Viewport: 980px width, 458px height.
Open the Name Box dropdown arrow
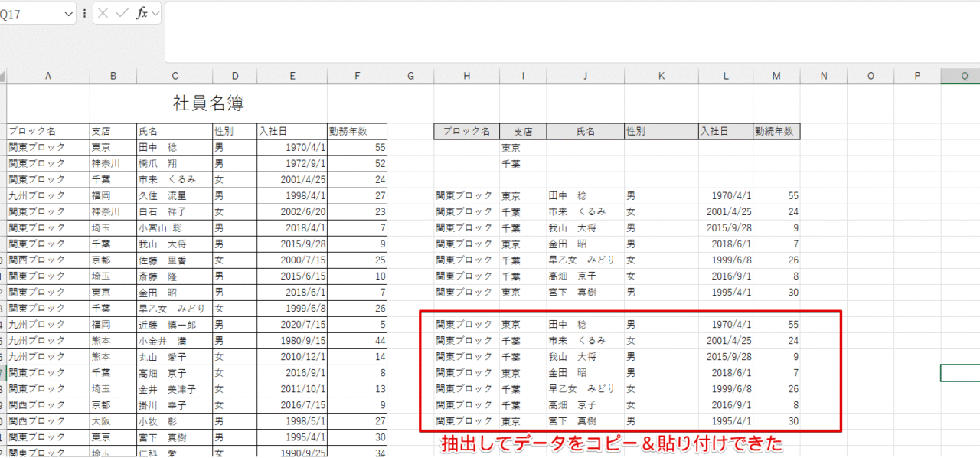coord(68,13)
